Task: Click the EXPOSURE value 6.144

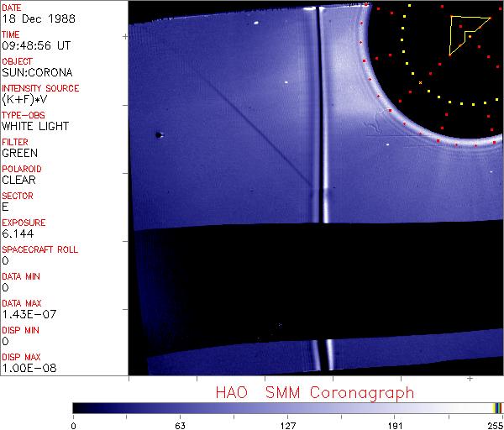Action: point(18,233)
